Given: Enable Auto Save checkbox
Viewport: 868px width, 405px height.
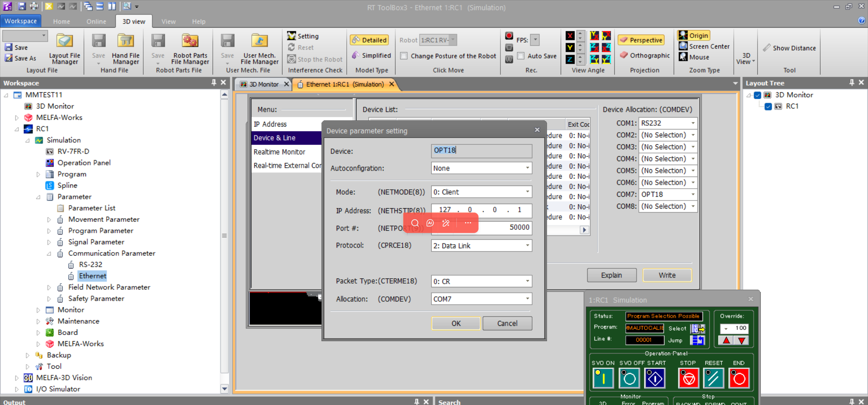Looking at the screenshot, I should 521,56.
